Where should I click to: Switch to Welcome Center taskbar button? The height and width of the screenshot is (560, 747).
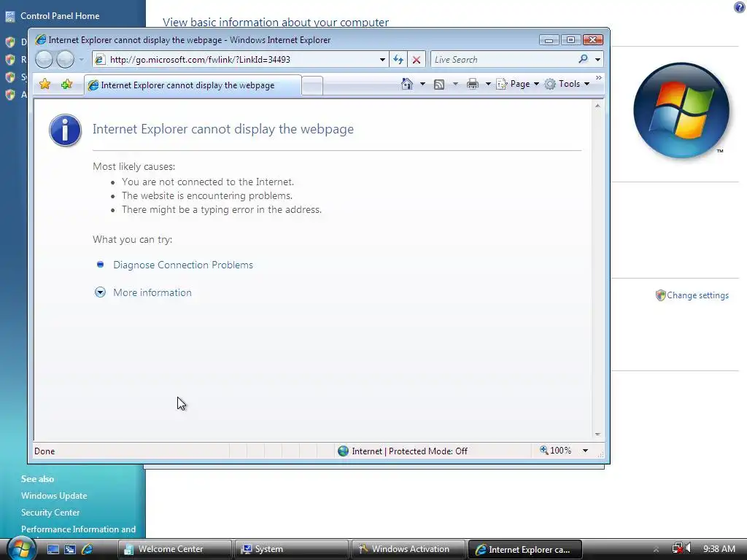[174, 549]
